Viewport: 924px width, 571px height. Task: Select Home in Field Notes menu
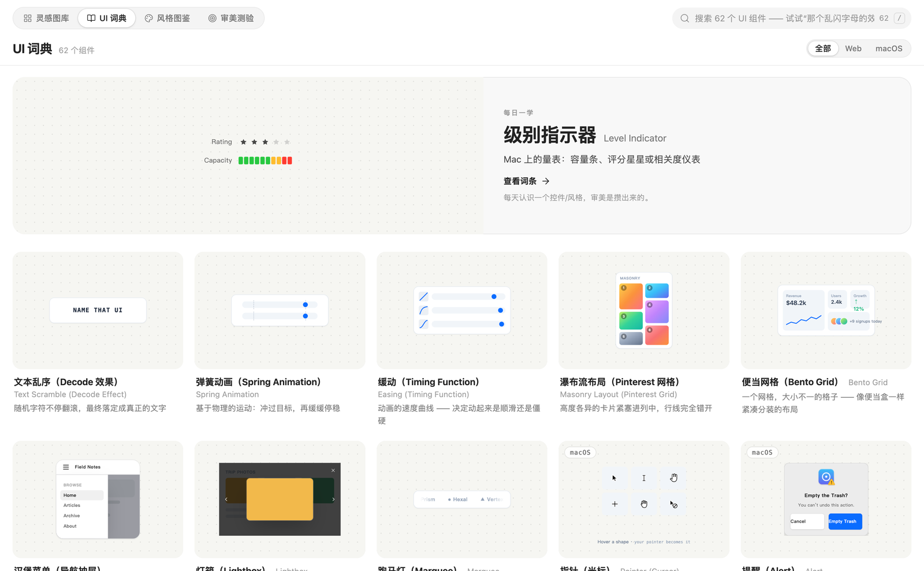pyautogui.click(x=82, y=495)
